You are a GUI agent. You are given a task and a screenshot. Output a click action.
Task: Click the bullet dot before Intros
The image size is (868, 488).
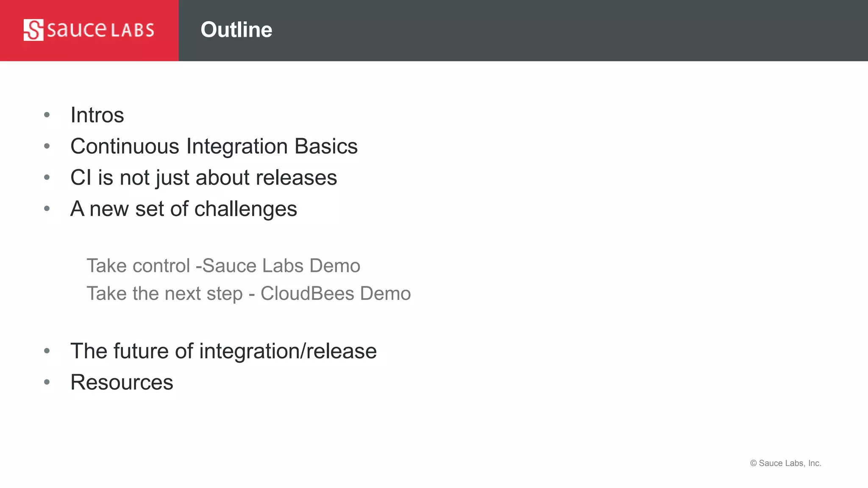pyautogui.click(x=47, y=115)
